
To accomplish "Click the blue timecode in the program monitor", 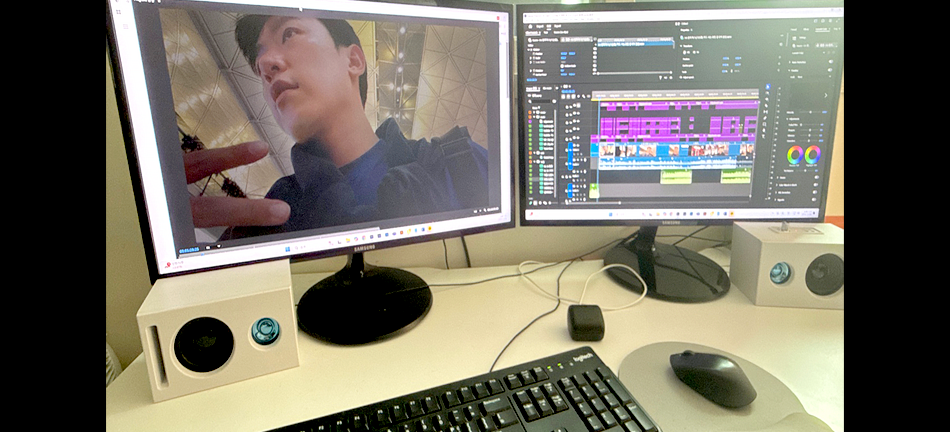I will (190, 249).
